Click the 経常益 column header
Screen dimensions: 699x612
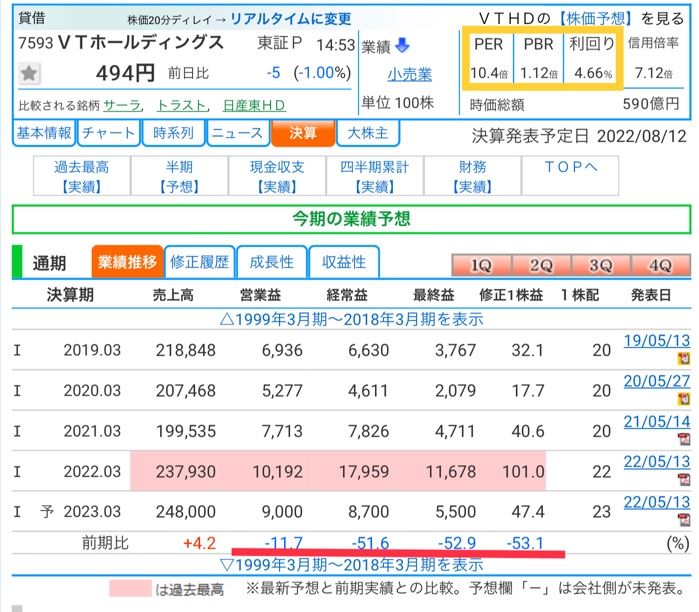[347, 295]
